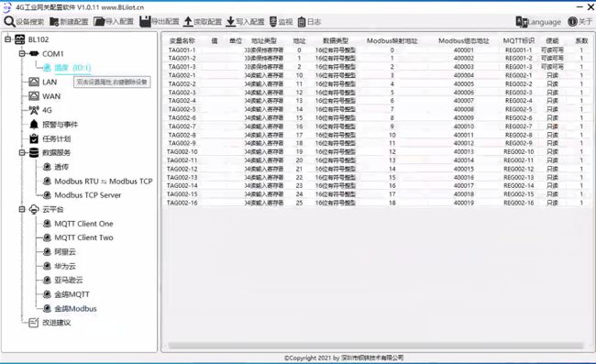Select 数据服务 database icon
This screenshot has width=596, height=364.
(x=34, y=152)
